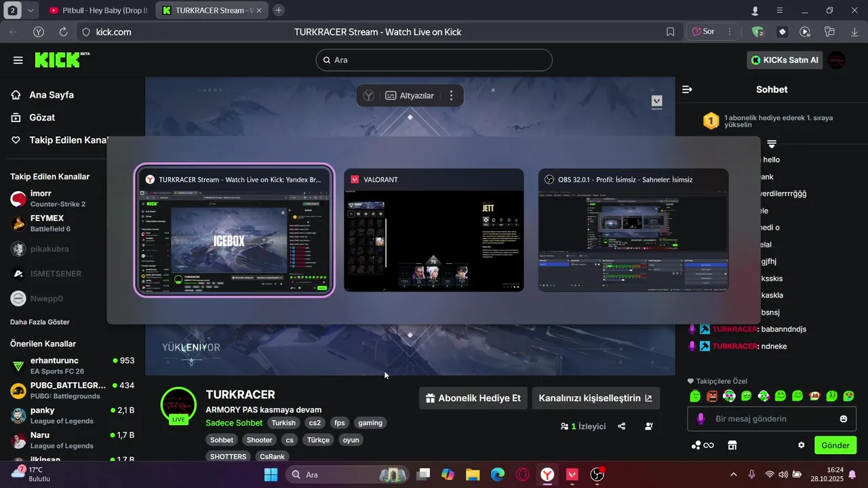The image size is (868, 488).
Task: Open Valorant from the taskbar
Action: [572, 475]
